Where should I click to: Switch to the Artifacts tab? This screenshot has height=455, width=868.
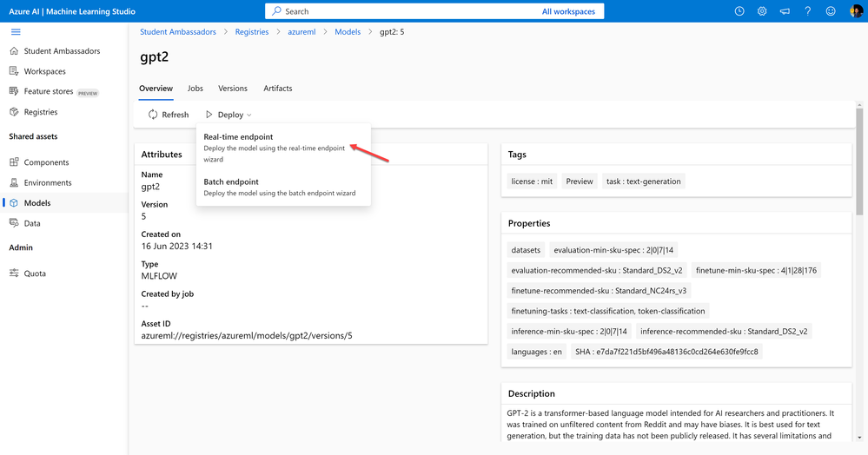coord(278,89)
